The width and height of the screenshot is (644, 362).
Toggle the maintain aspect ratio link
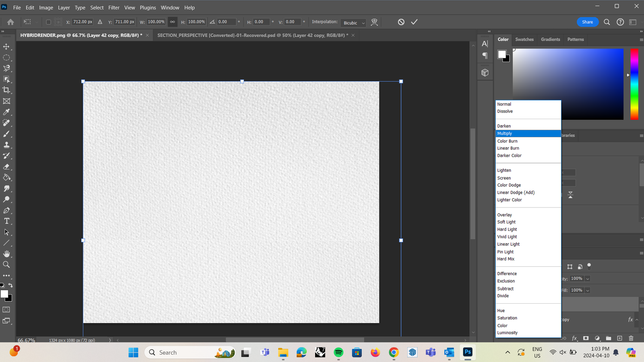click(x=173, y=22)
